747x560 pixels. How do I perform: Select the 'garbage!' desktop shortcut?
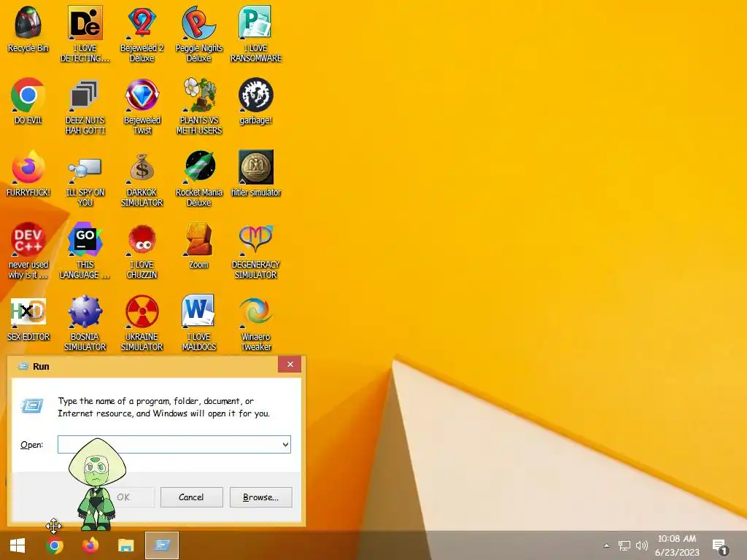point(256,101)
